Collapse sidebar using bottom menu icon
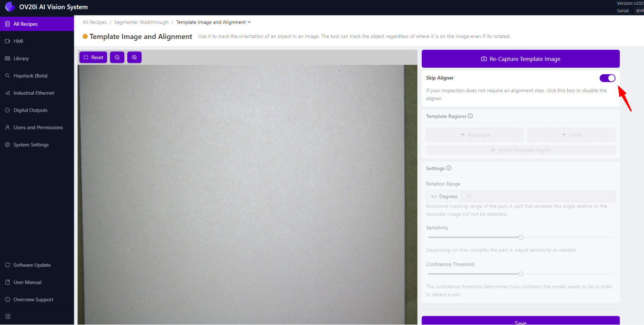Image resolution: width=644 pixels, height=325 pixels. tap(8, 316)
